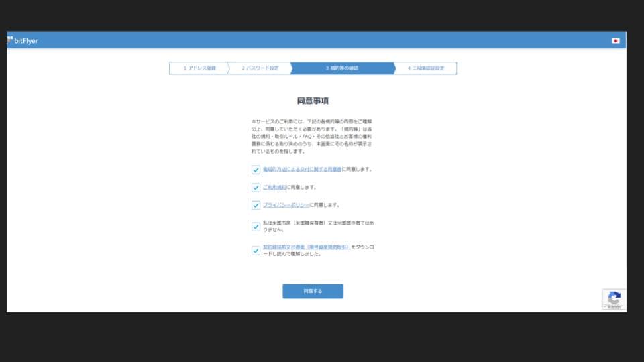
Task: Click the reCAPTCHA badge
Action: click(x=614, y=299)
